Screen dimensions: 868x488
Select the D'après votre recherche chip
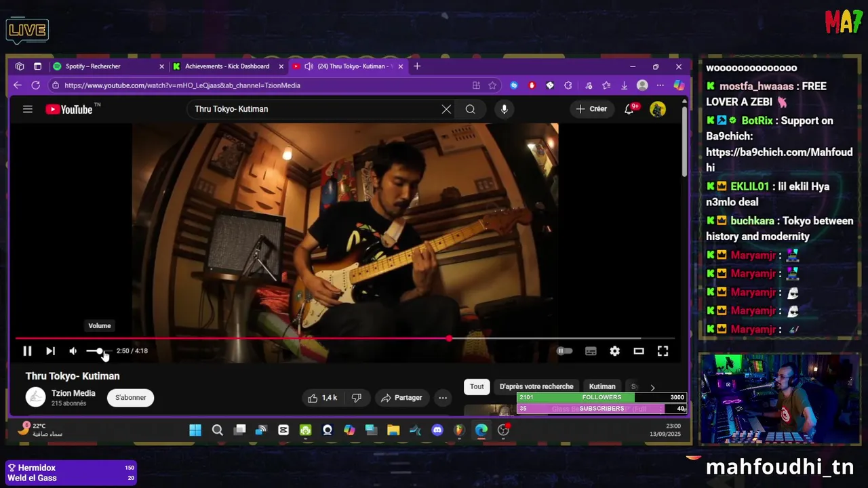point(536,386)
